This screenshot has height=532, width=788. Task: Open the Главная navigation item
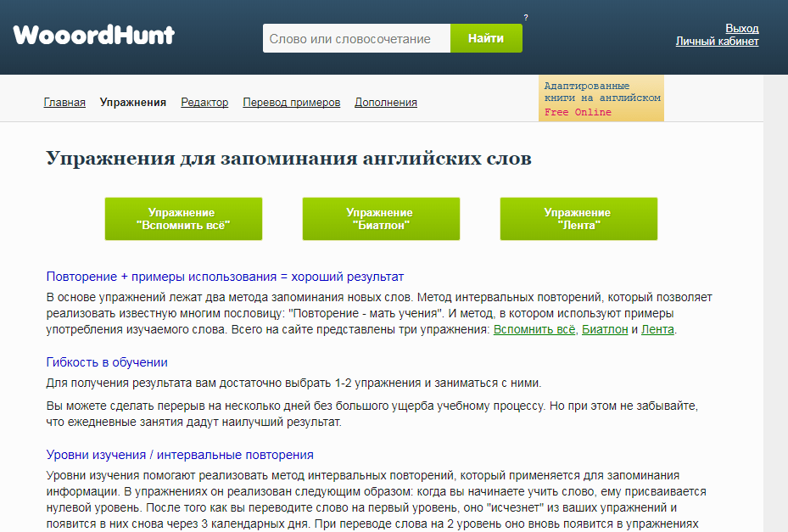64,102
